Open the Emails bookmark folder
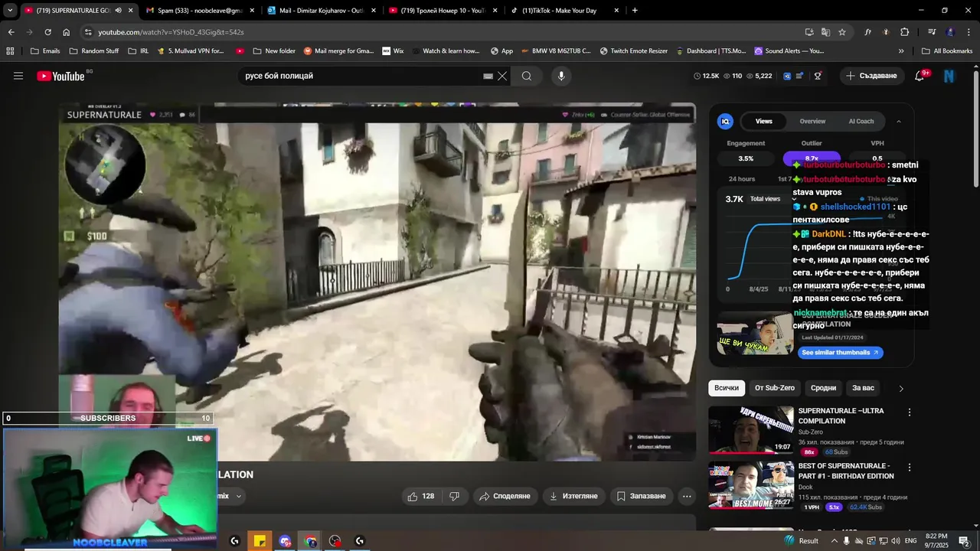The height and width of the screenshot is (551, 980). pyautogui.click(x=45, y=51)
